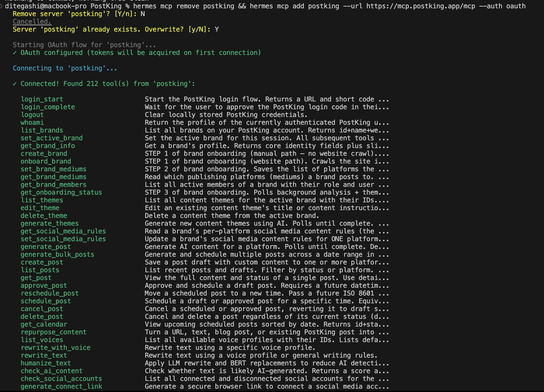
Task: Select the list_voices tool name
Action: click(42, 340)
